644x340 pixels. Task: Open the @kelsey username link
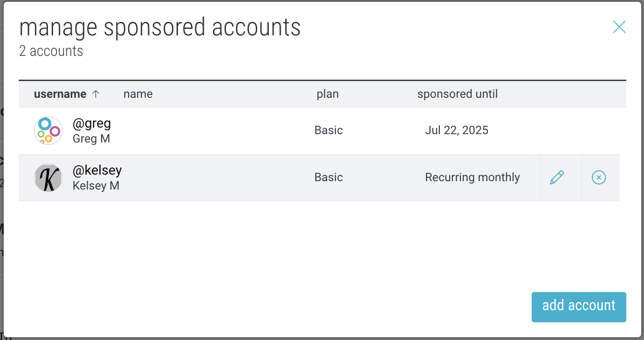click(97, 170)
